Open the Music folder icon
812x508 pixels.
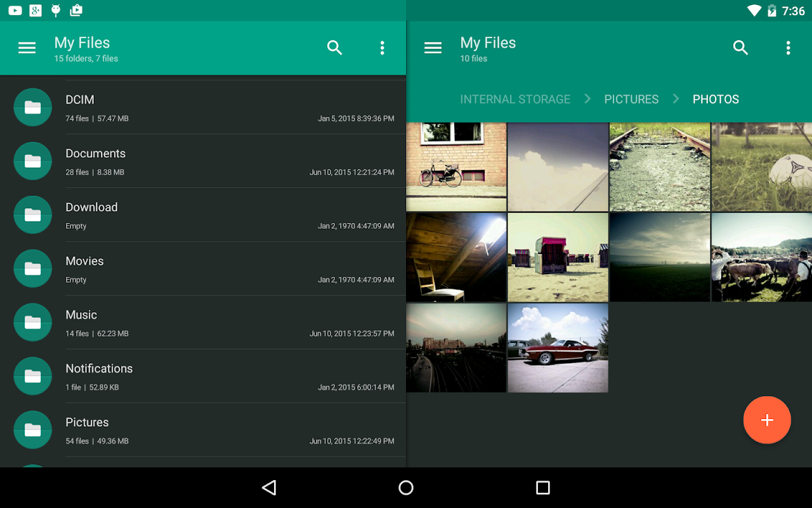point(32,322)
